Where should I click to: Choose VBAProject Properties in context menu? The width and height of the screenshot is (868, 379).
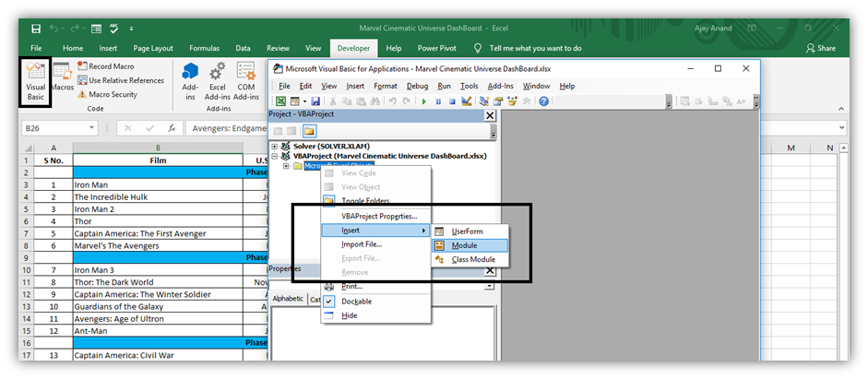pos(375,216)
